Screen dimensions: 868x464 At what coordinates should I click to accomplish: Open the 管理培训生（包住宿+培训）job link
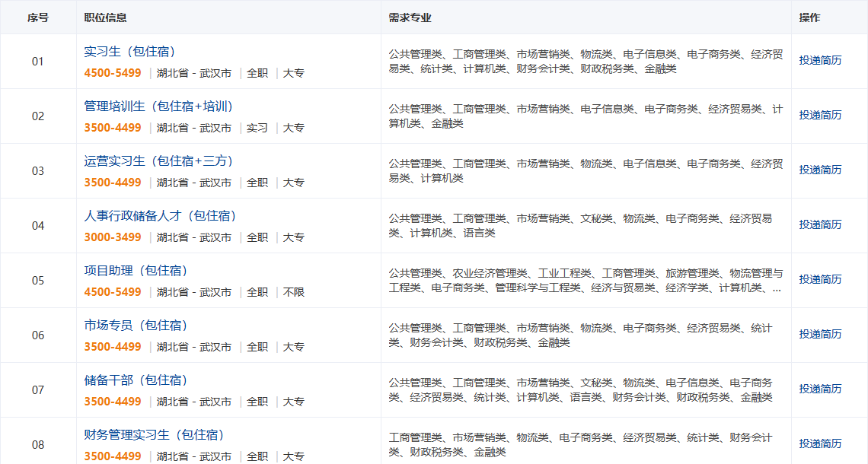click(x=158, y=106)
